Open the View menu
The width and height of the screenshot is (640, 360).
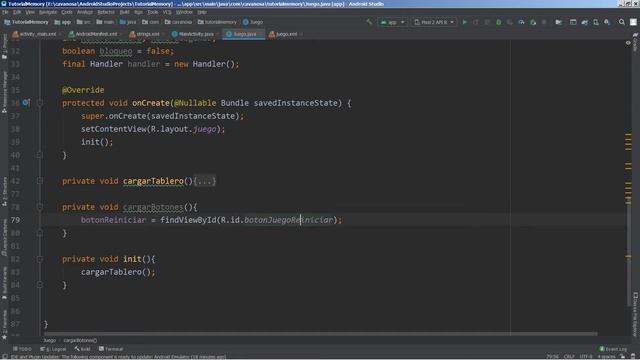30,12
